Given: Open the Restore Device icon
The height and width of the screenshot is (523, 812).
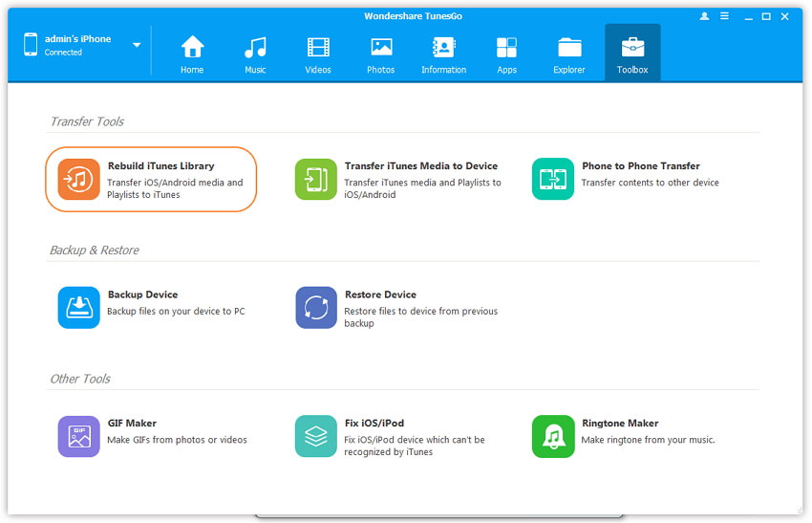Looking at the screenshot, I should click(x=316, y=308).
